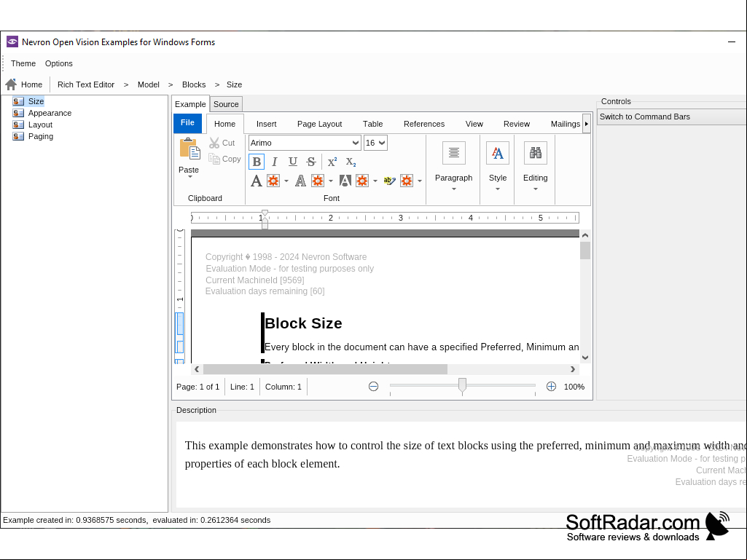
Task: Switch to the View ribbon tab
Action: [x=474, y=124]
